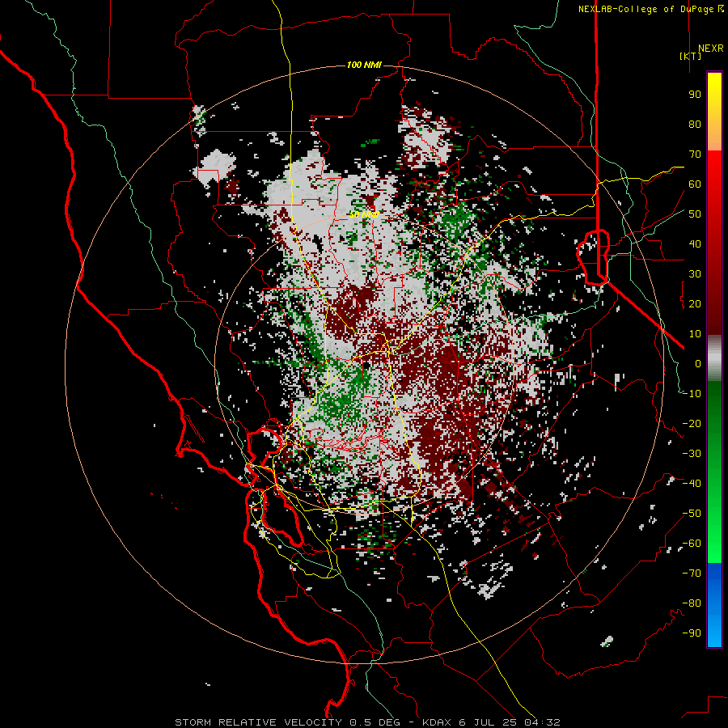
Task: Click the 40 value on velocity scale
Action: tap(695, 244)
